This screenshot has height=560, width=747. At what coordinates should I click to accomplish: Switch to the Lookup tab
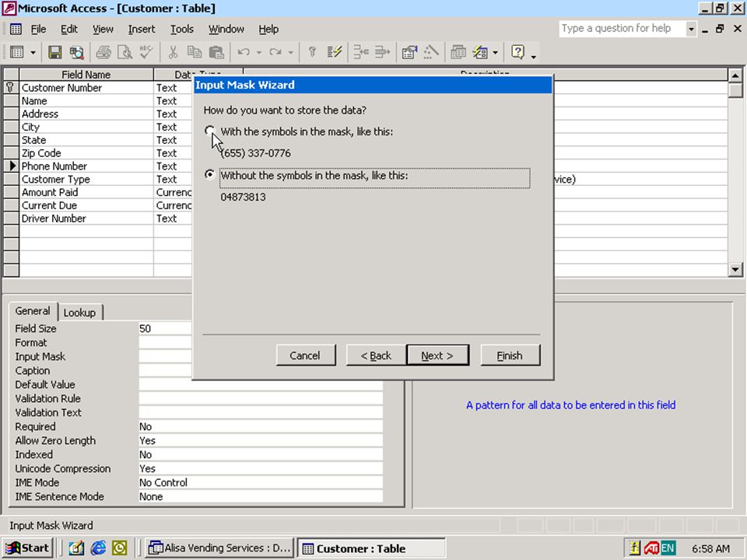(x=79, y=313)
